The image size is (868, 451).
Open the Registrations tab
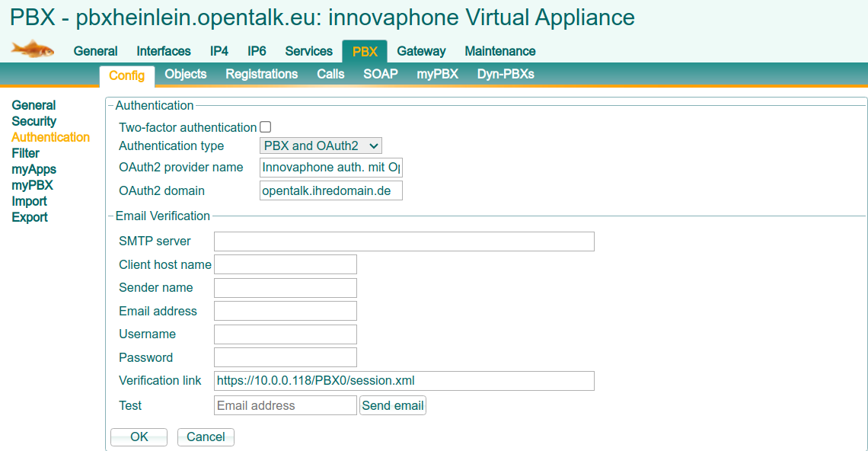pos(261,74)
